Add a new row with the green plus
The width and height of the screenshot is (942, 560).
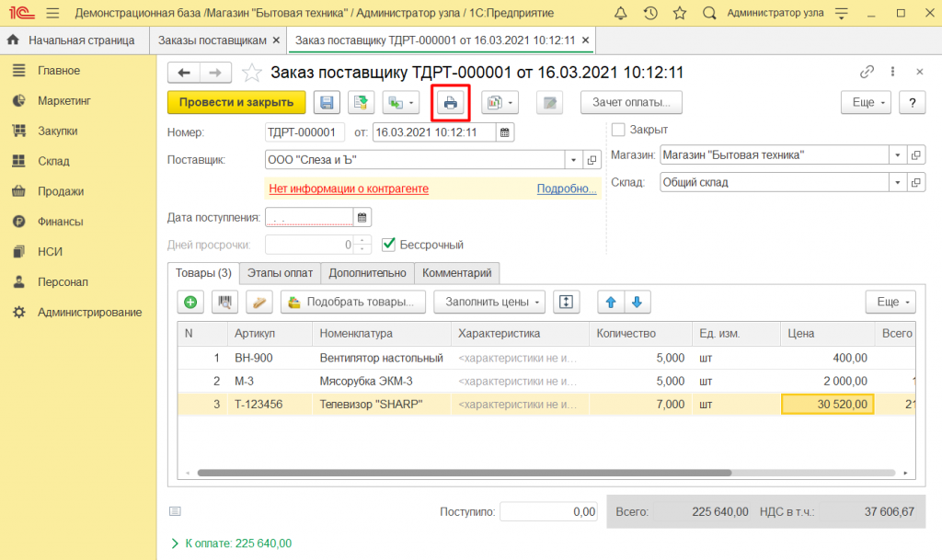[x=190, y=302]
